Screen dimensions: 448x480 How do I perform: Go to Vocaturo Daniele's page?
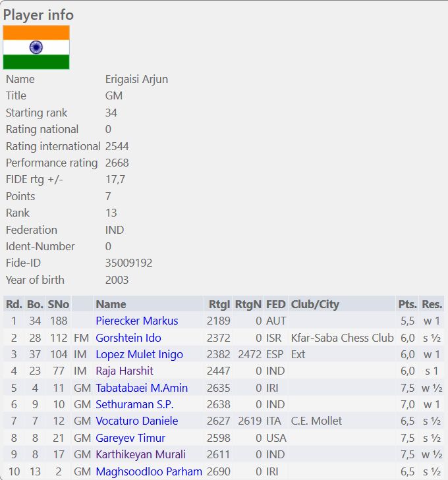pyautogui.click(x=137, y=421)
